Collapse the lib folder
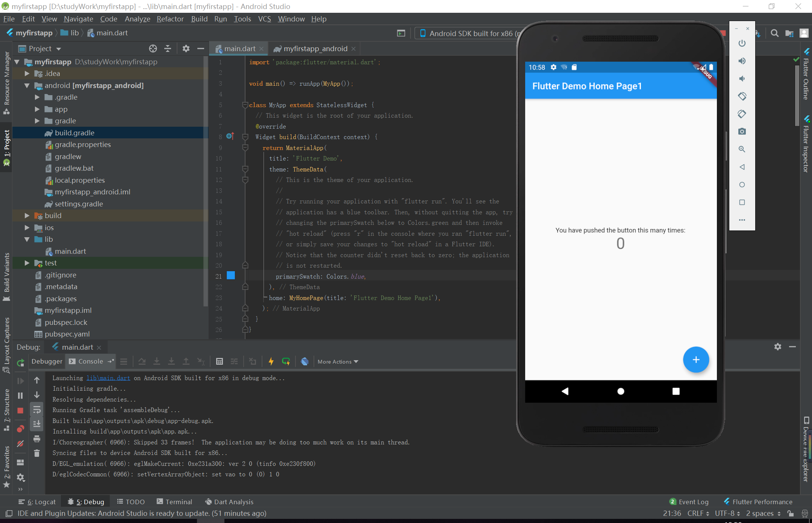Viewport: 812px width, 523px height. (27, 240)
